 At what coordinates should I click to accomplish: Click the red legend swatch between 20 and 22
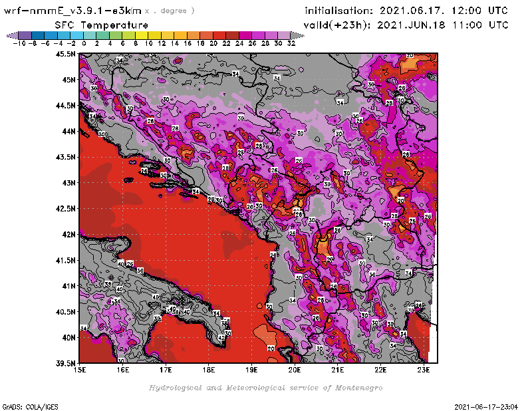point(219,35)
